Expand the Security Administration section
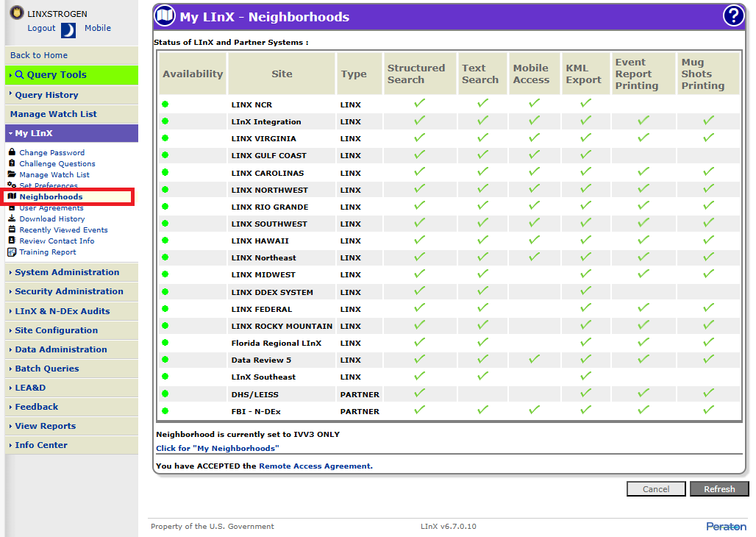 [69, 291]
